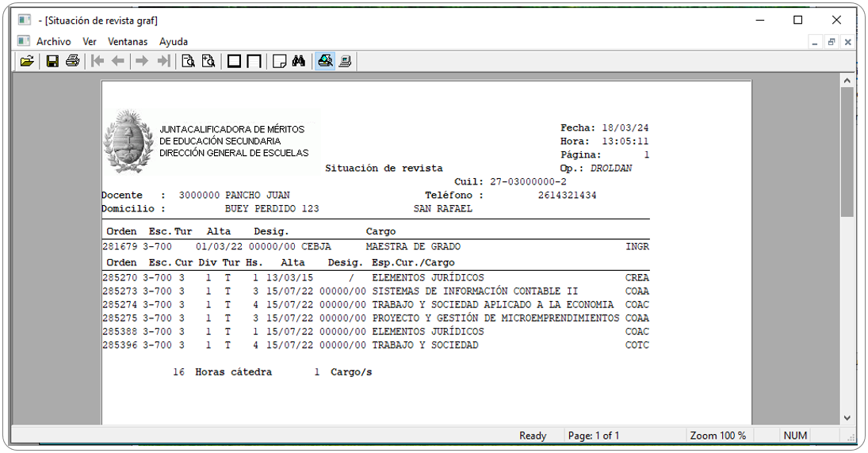Click the computer screen toolbar icon
The image size is (868, 453).
point(346,61)
